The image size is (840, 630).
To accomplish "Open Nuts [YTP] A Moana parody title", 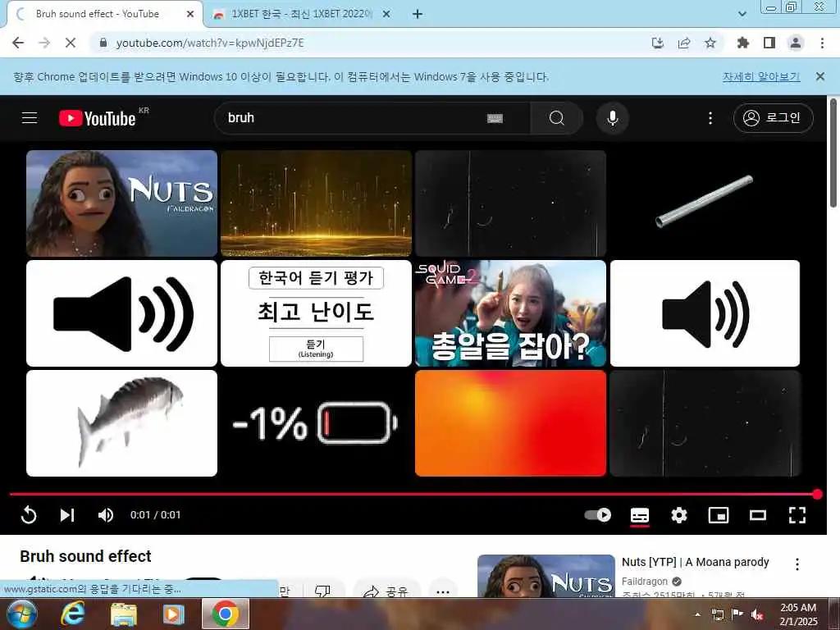I will [696, 562].
